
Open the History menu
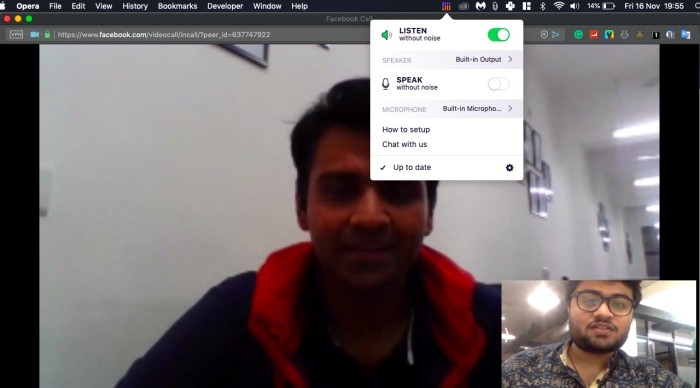(135, 6)
